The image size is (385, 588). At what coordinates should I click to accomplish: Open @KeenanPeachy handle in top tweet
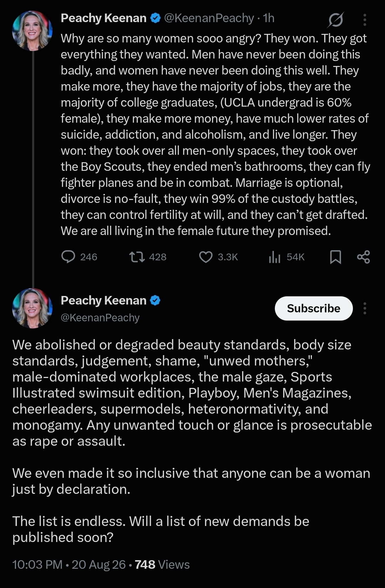209,18
